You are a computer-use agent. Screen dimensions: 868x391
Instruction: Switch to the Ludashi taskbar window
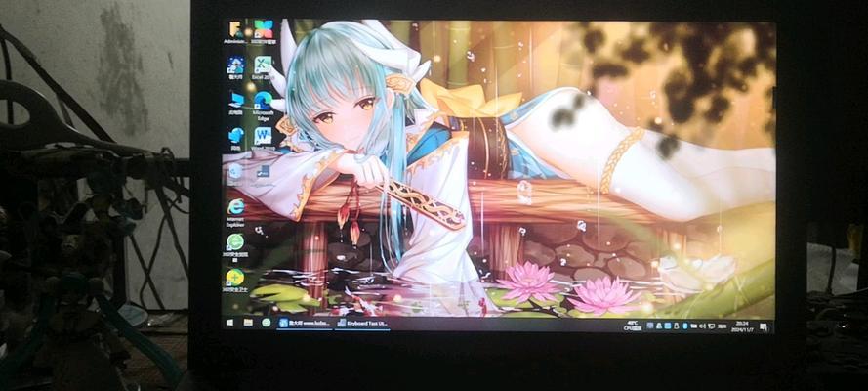click(304, 323)
